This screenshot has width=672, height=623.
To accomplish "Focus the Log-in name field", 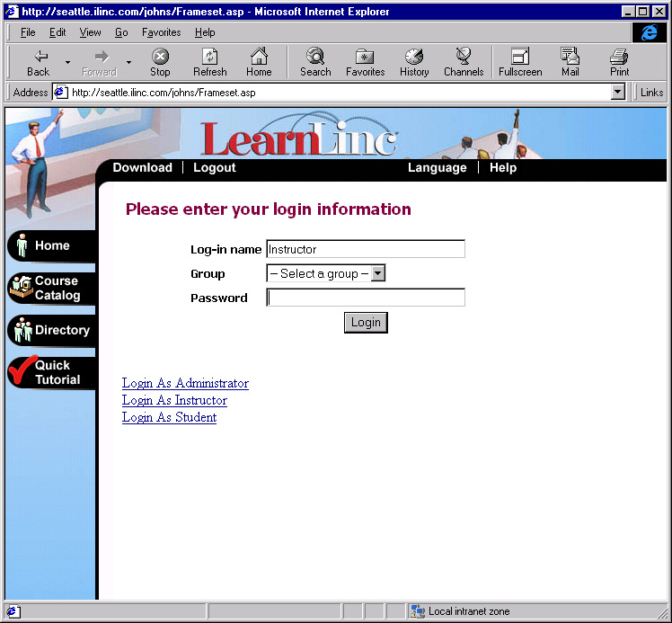I will (365, 249).
